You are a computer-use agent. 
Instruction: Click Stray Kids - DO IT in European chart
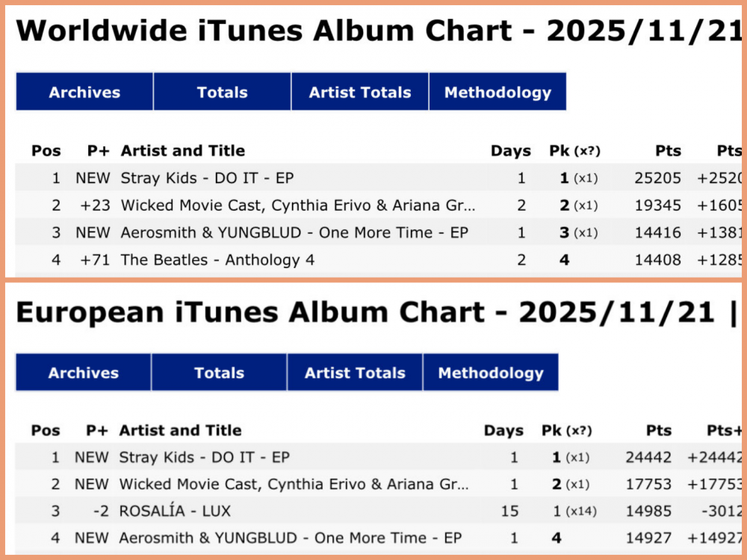tap(204, 457)
